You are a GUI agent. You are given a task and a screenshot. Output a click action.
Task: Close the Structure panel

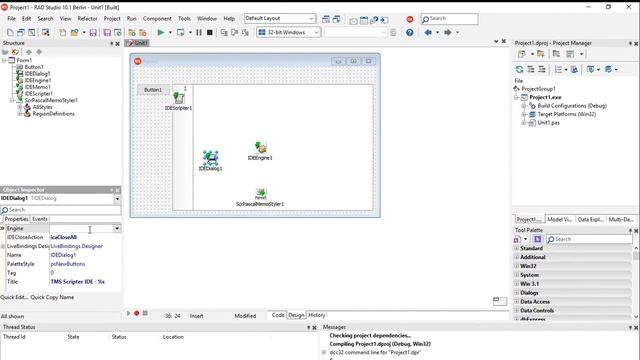[118, 43]
